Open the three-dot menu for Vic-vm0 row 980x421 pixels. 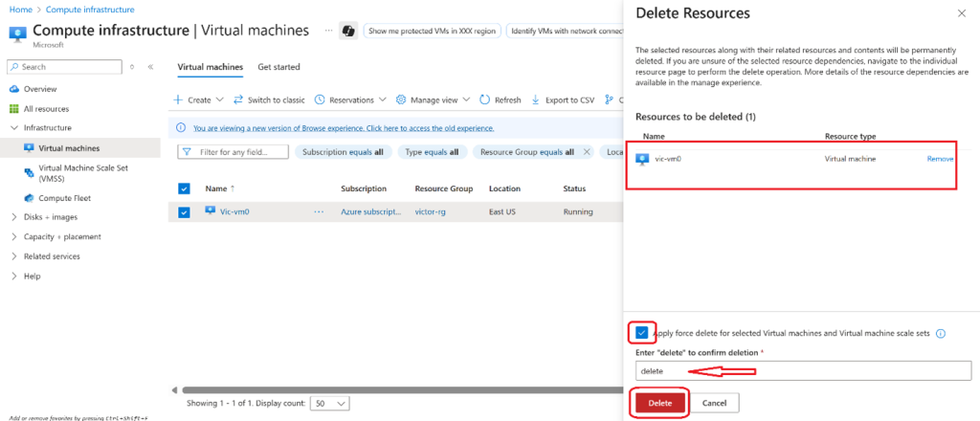[319, 211]
